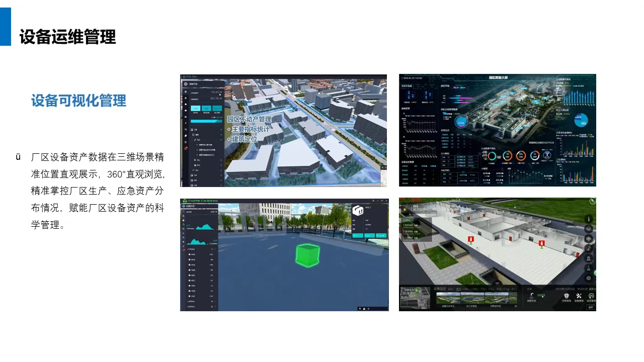
Task: Click the right red fire extinguisher marker
Action: click(x=541, y=244)
